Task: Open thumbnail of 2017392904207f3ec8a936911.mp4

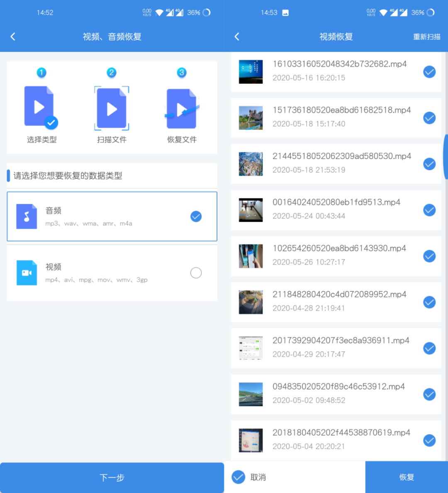Action: [x=251, y=348]
